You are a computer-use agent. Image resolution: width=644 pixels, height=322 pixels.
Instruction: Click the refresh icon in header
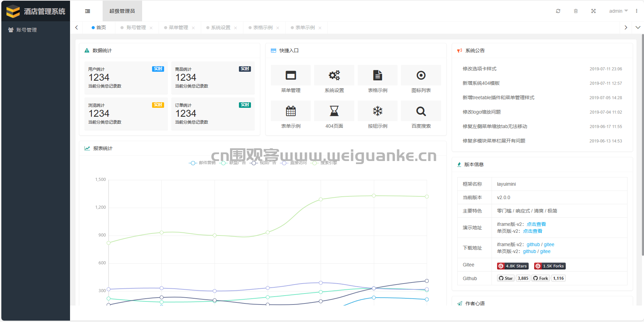pyautogui.click(x=558, y=11)
